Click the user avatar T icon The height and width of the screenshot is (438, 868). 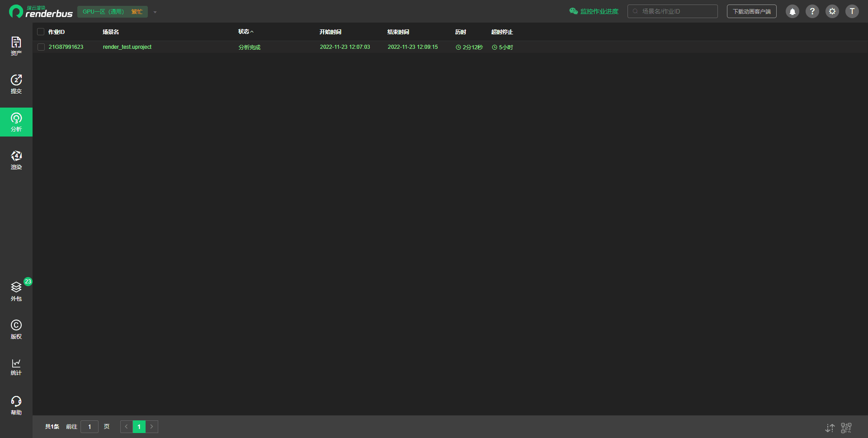[852, 11]
